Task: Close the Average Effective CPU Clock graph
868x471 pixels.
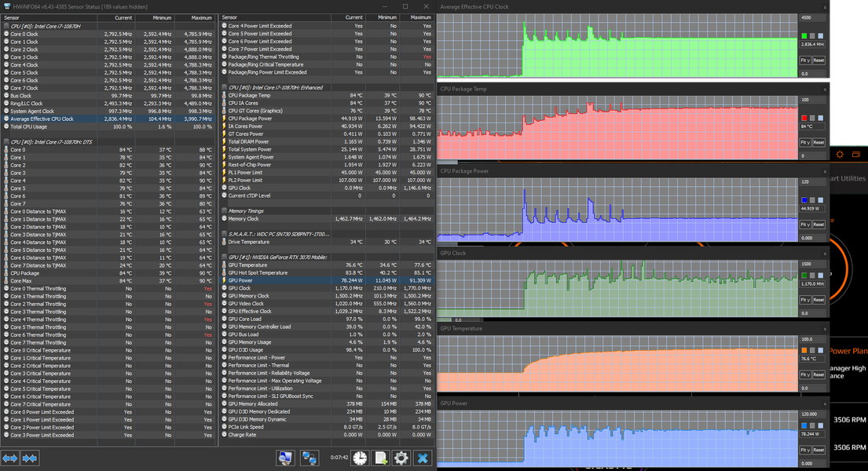Action: click(825, 7)
